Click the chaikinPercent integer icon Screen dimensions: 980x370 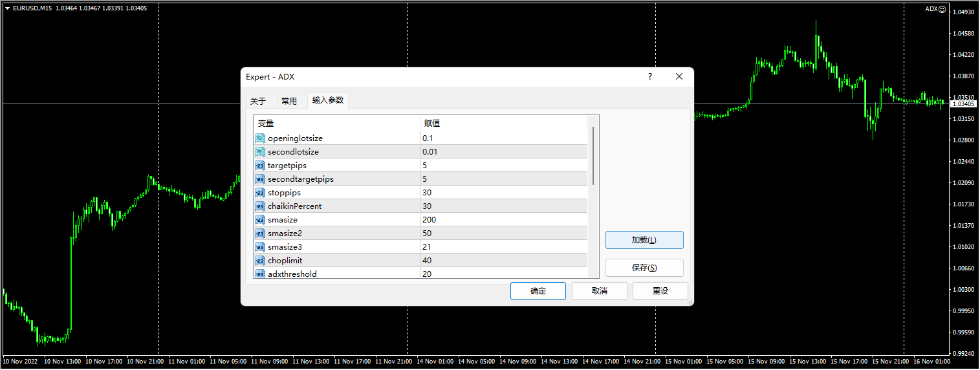(260, 206)
